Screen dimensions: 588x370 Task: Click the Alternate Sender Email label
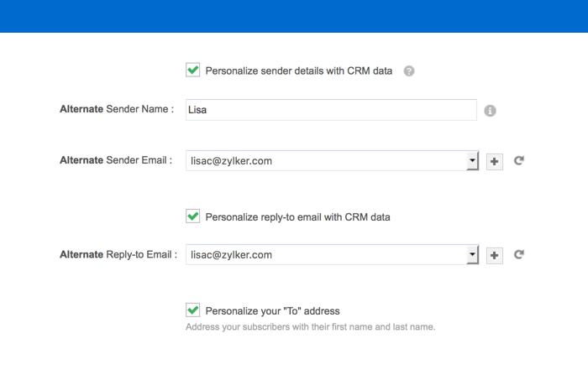pos(116,160)
